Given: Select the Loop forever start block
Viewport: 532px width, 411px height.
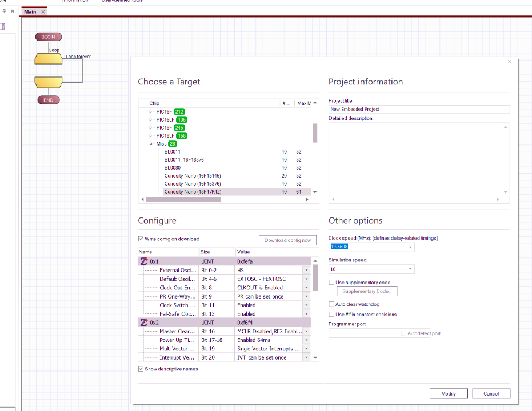Looking at the screenshot, I should [x=49, y=59].
